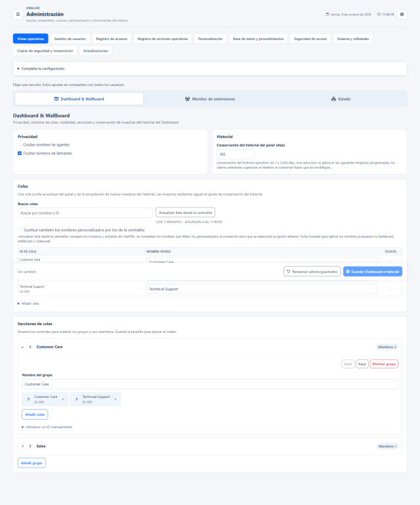Remove Customer Care chip from the group

click(x=63, y=399)
